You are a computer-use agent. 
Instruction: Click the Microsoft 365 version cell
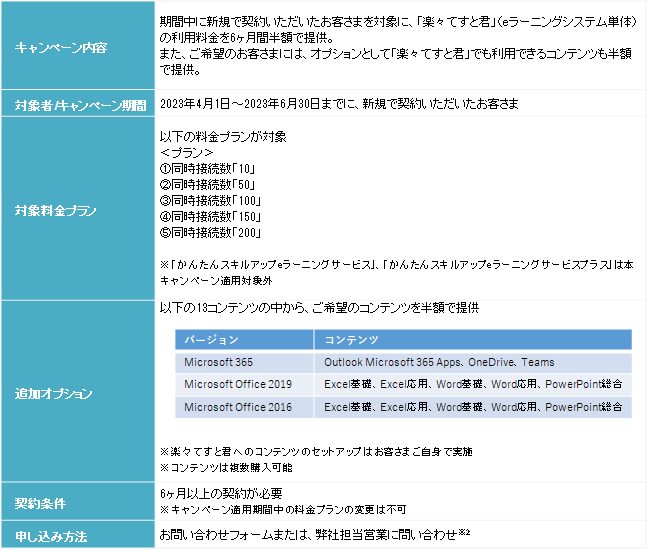click(244, 362)
